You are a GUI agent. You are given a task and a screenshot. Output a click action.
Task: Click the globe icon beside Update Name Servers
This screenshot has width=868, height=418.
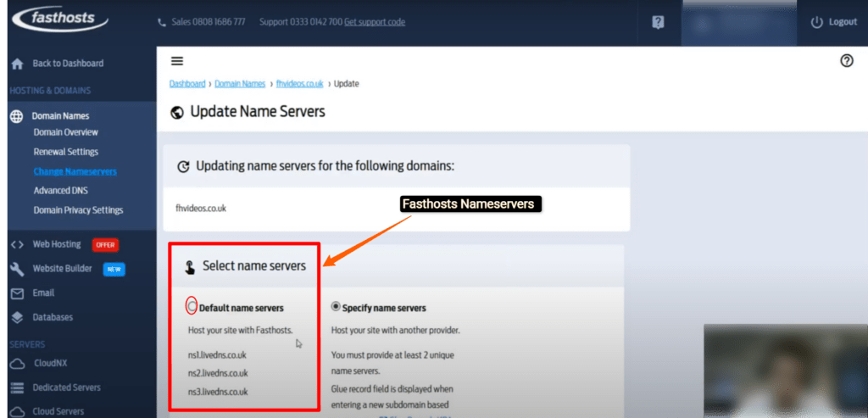tap(177, 113)
